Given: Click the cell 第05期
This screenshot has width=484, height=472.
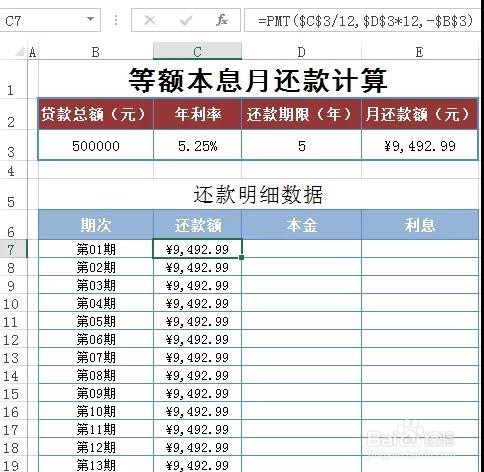Looking at the screenshot, I should coord(96,321).
